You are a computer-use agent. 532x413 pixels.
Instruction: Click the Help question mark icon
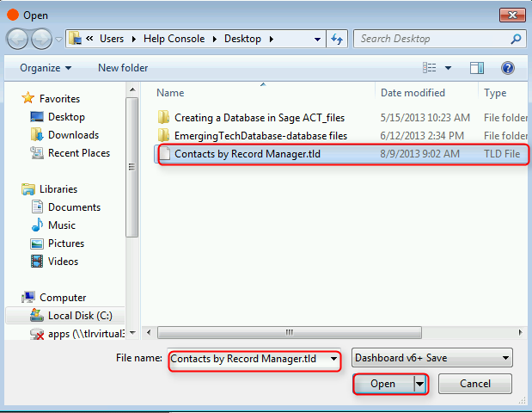[x=508, y=68]
